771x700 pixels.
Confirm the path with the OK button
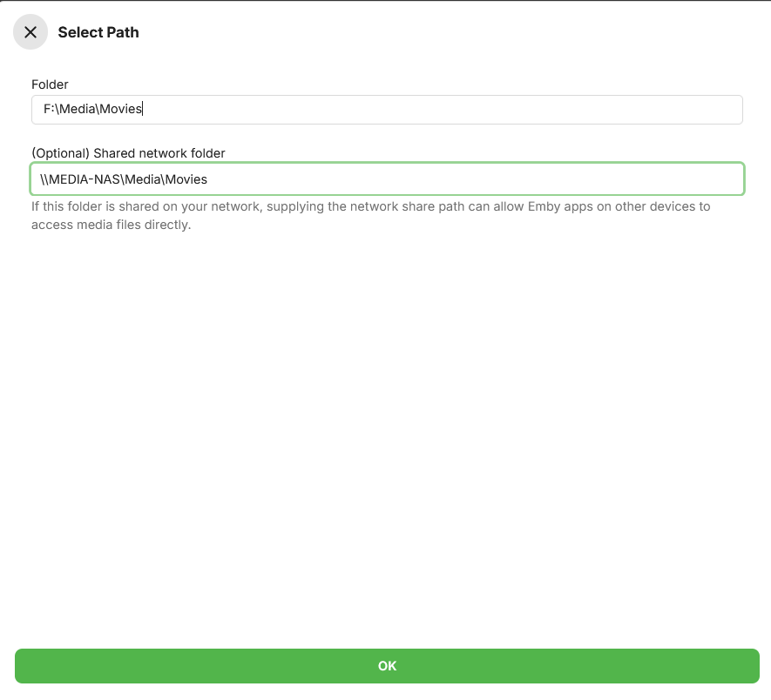pos(387,666)
